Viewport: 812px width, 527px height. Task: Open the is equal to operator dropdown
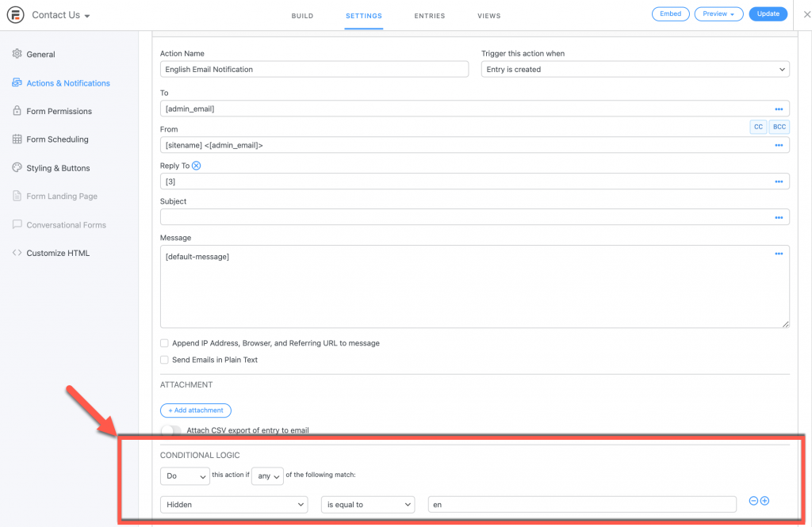point(368,505)
